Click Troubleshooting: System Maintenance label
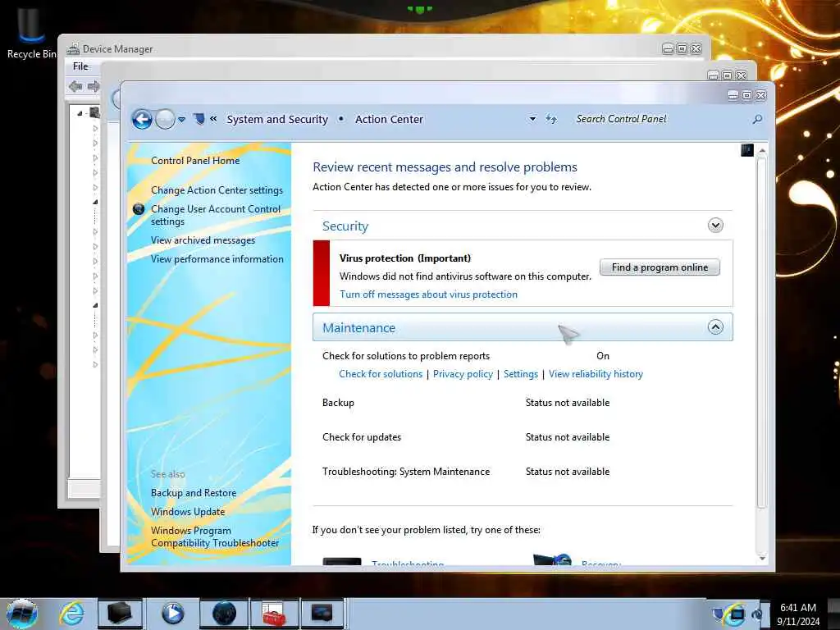The width and height of the screenshot is (840, 630). (406, 472)
